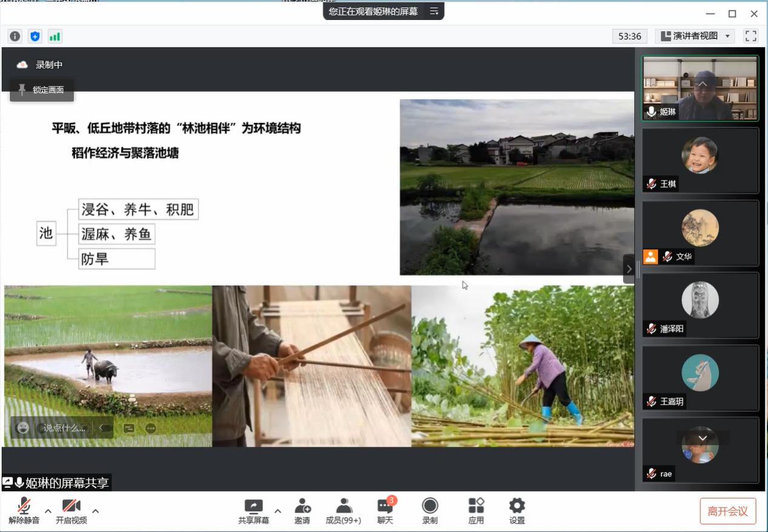
Task: Click the 锁定画面 pin button
Action: coord(41,90)
